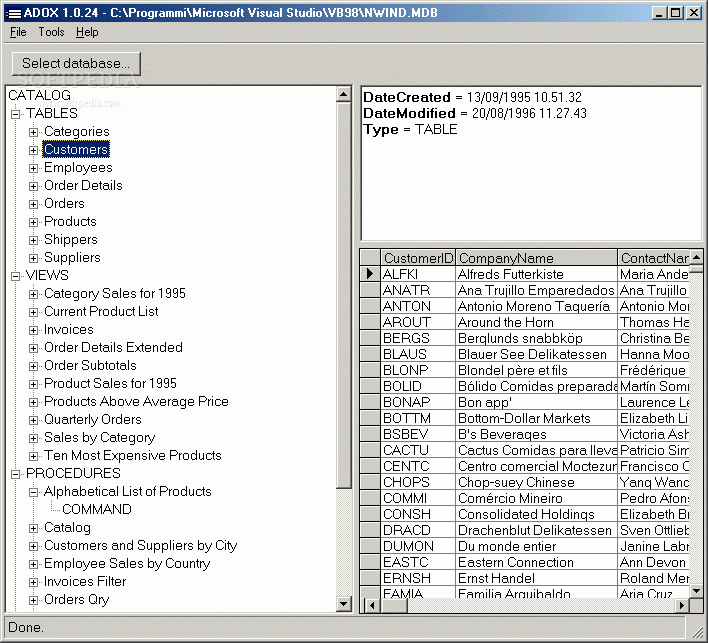Click the Consolidated Holdings cell

pos(536,514)
